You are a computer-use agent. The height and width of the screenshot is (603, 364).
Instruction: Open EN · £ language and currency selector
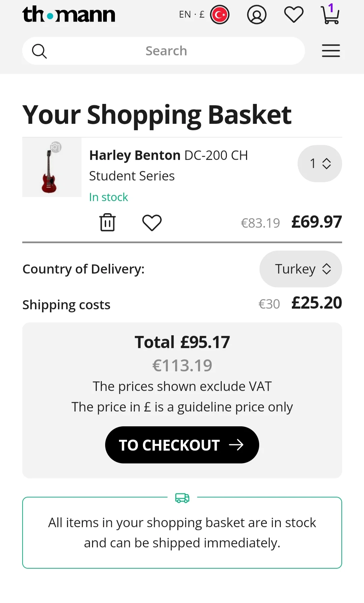(191, 15)
